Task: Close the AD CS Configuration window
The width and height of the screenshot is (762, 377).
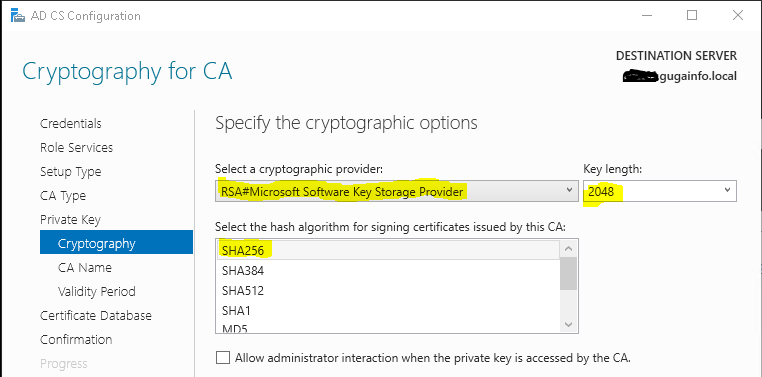Action: (738, 15)
